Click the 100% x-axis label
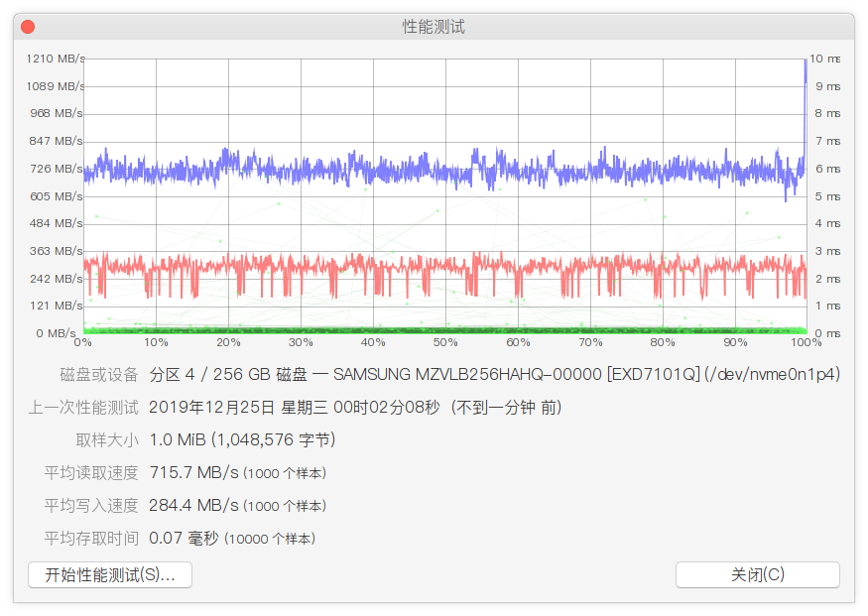Screen dimensions: 868x616 click(806, 342)
